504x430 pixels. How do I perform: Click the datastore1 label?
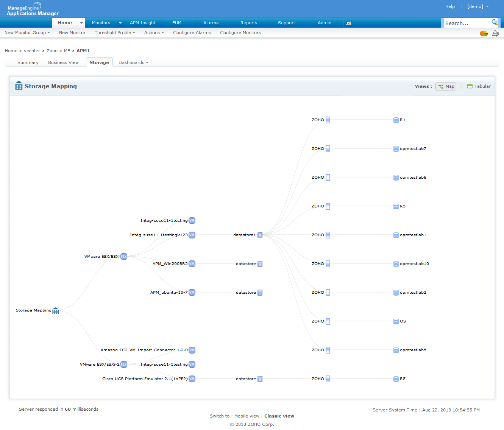tap(245, 235)
